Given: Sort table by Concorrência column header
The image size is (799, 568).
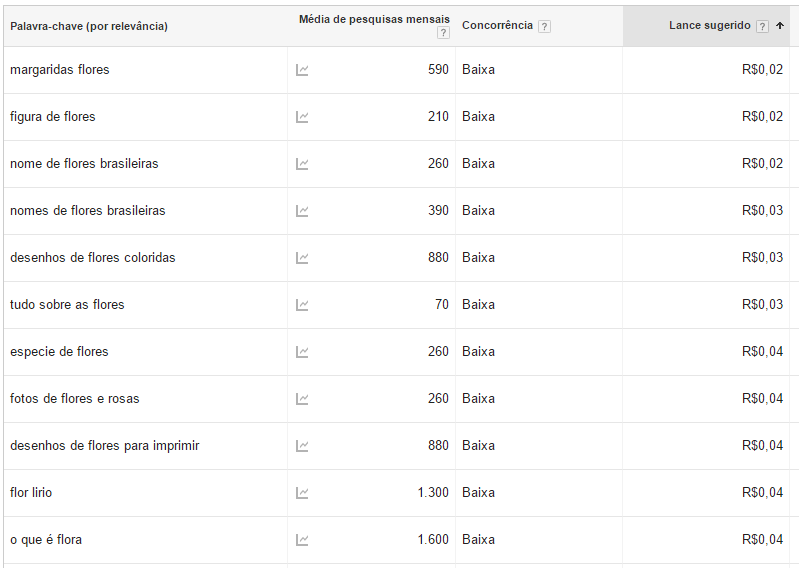Looking at the screenshot, I should [x=497, y=26].
